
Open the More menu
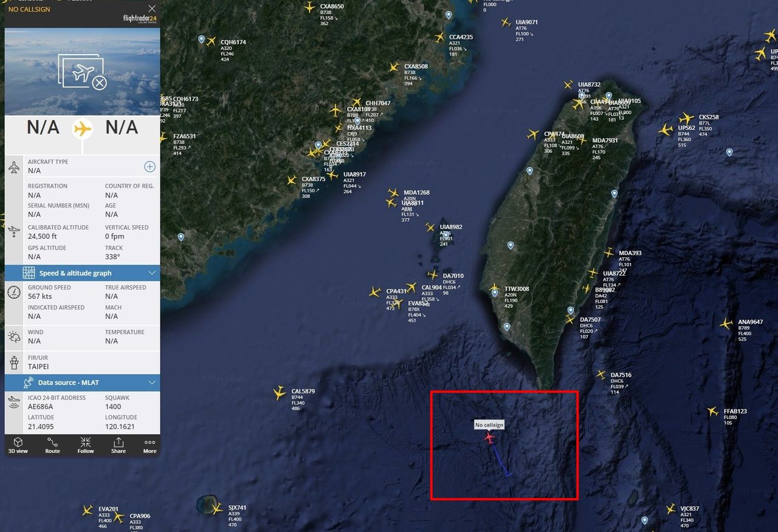pyautogui.click(x=150, y=445)
